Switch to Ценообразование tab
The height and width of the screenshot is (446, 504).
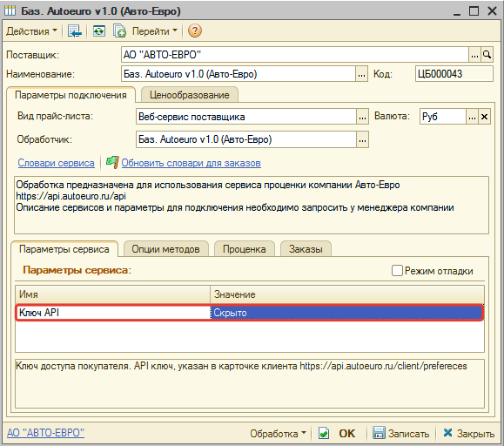[189, 95]
